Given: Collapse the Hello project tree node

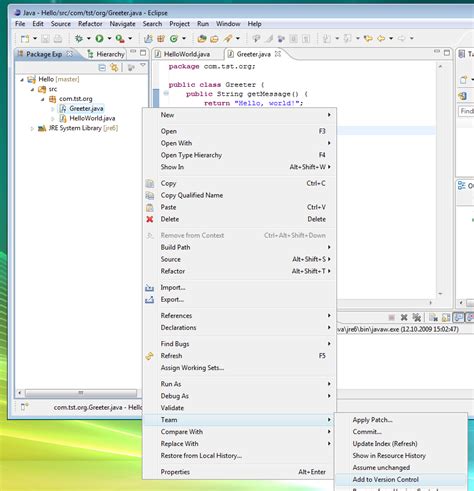Looking at the screenshot, I should click(22, 80).
